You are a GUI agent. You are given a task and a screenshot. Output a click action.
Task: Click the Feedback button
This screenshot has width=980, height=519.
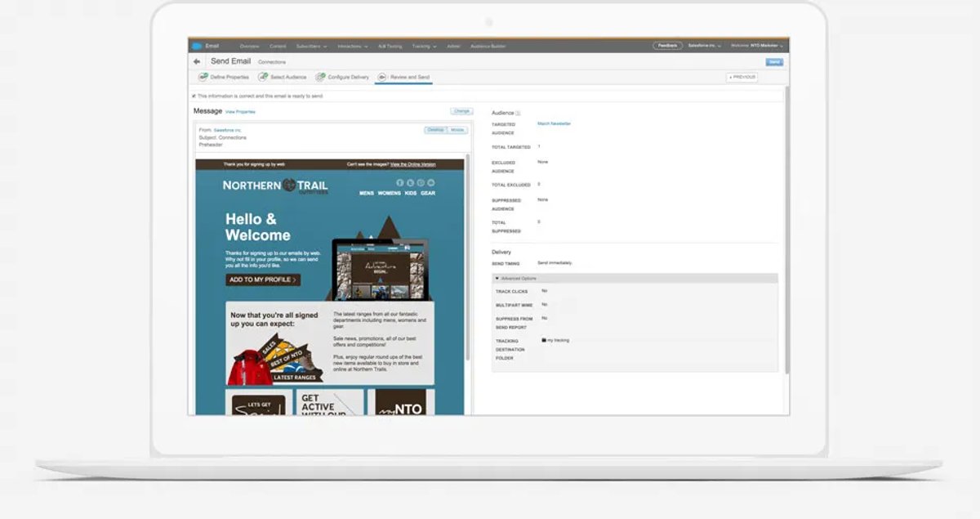[x=667, y=46]
